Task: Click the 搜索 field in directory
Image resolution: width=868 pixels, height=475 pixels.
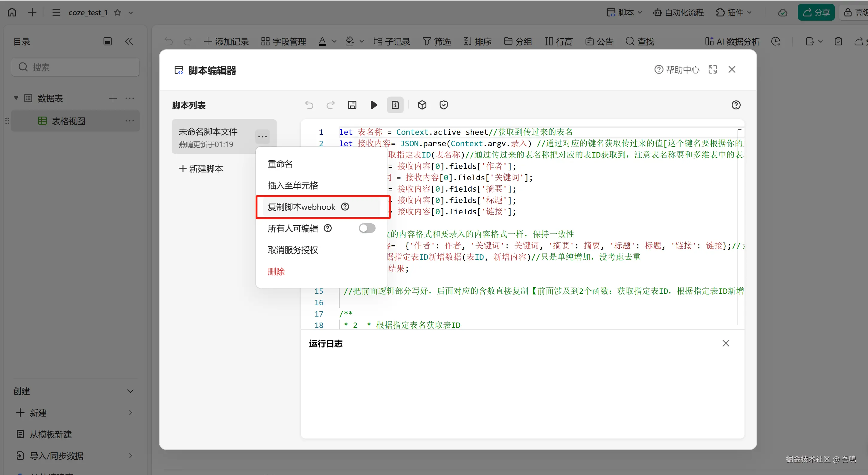Action: point(75,67)
